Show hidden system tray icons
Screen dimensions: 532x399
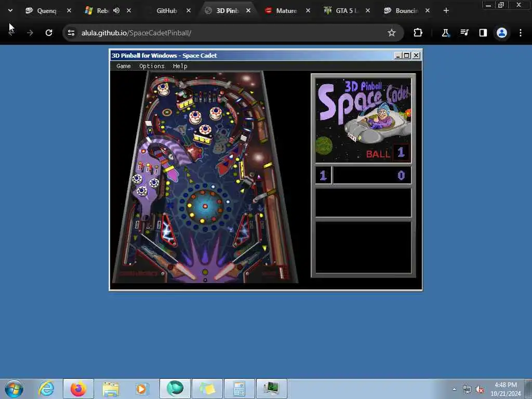click(454, 390)
